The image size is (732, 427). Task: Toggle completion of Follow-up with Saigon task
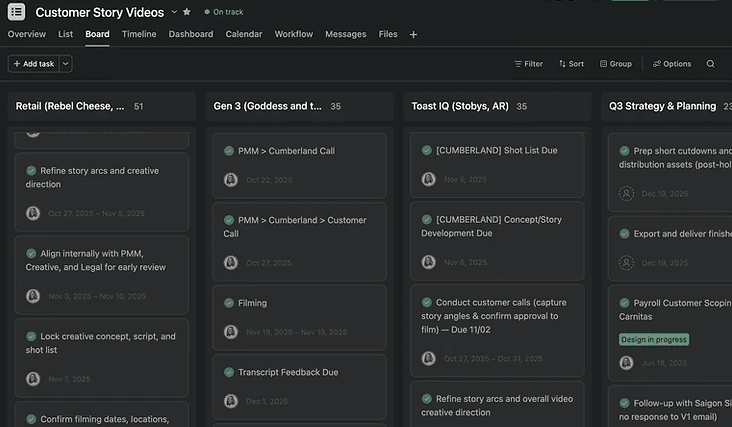click(624, 403)
